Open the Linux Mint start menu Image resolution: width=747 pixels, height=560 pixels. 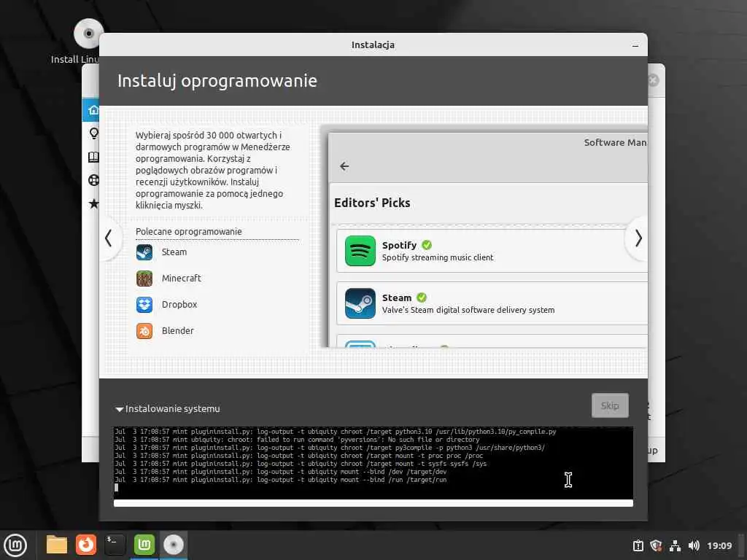[x=16, y=545]
